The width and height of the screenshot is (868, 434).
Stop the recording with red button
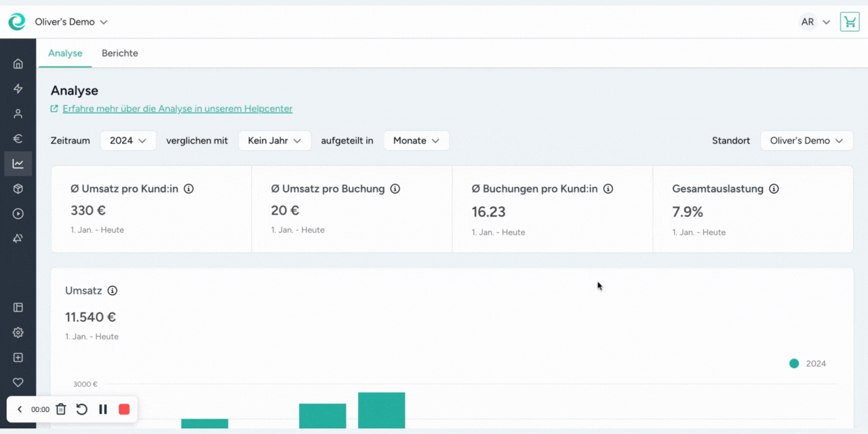tap(124, 410)
